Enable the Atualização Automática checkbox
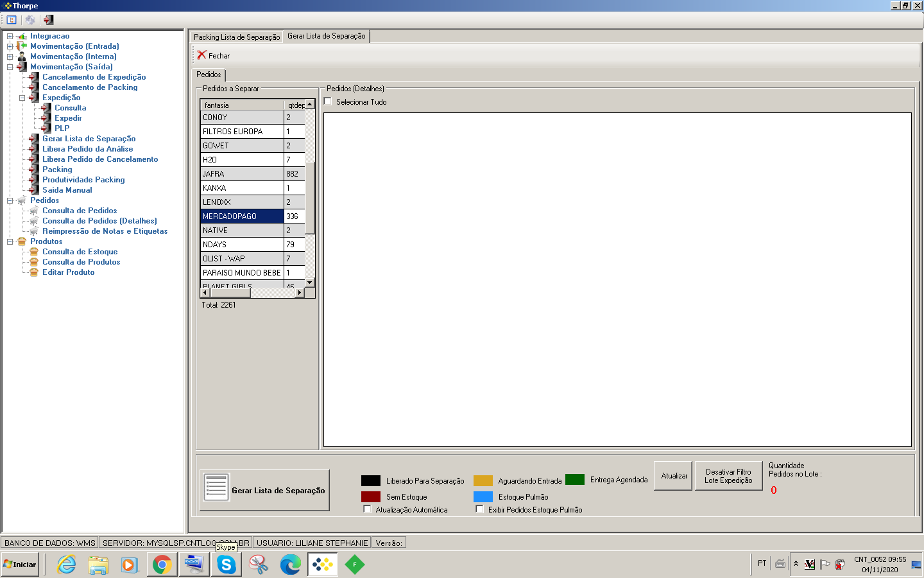Viewport: 924px width, 578px height. pyautogui.click(x=367, y=509)
